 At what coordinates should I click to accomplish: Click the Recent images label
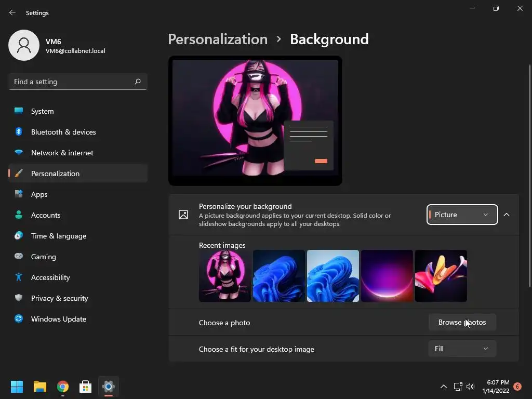tap(222, 245)
